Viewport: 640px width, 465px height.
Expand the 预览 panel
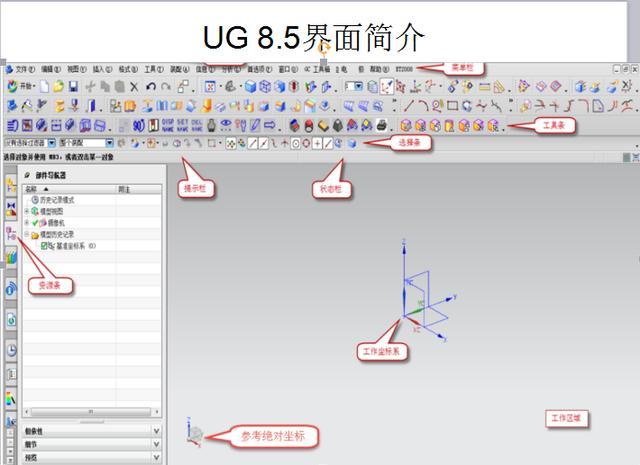click(92, 458)
